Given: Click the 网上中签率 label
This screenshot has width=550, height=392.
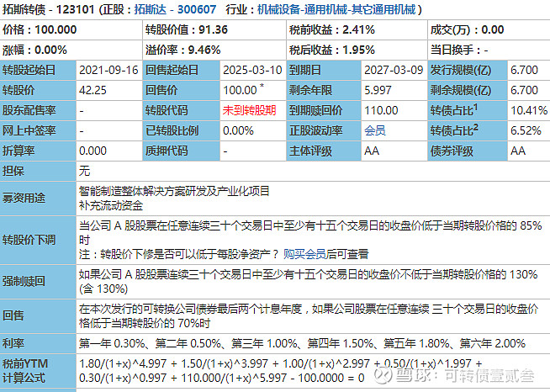Looking at the screenshot, I should click(29, 131).
